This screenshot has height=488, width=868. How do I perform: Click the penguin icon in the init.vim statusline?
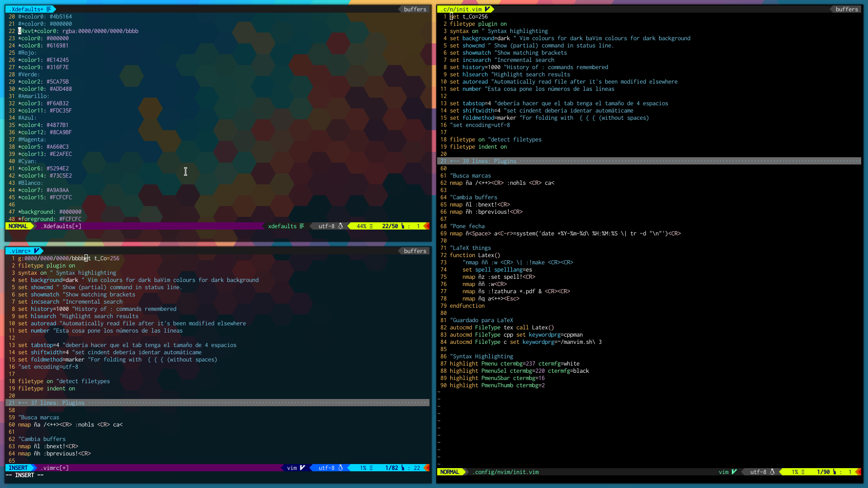point(771,472)
